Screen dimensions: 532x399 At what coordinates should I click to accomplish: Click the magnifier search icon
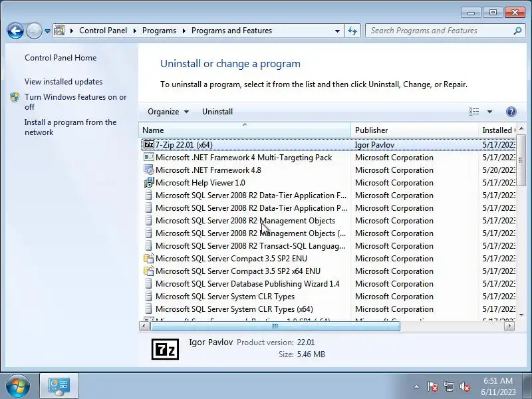(517, 31)
